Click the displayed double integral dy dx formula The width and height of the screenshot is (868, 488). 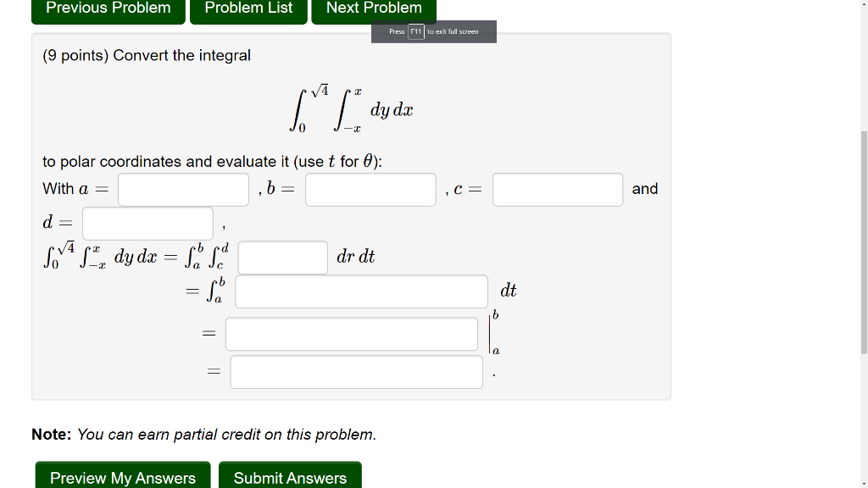coord(352,108)
